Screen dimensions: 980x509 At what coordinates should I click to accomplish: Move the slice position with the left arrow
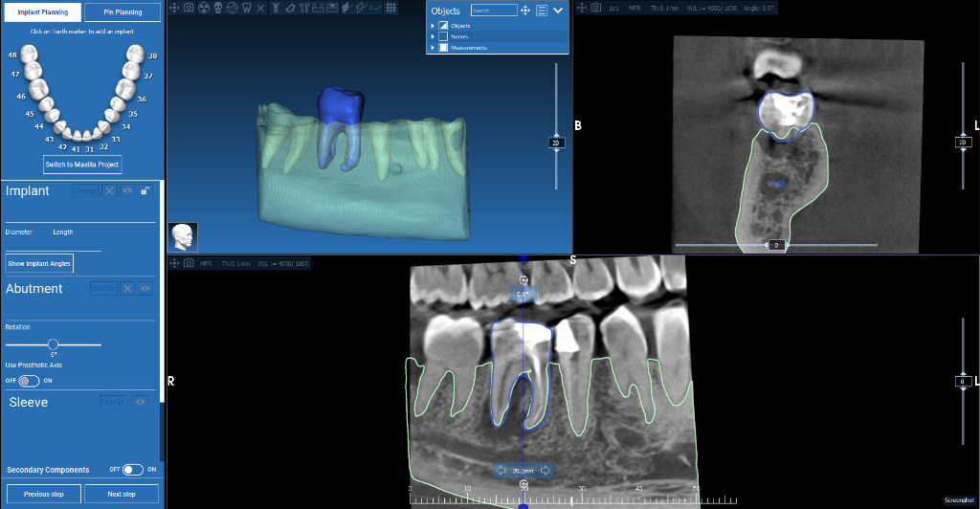tap(501, 471)
